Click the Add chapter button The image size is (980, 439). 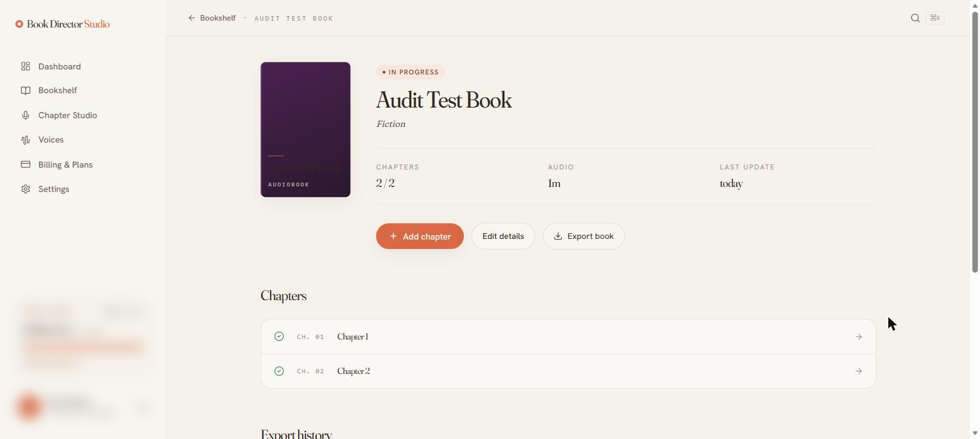(420, 236)
